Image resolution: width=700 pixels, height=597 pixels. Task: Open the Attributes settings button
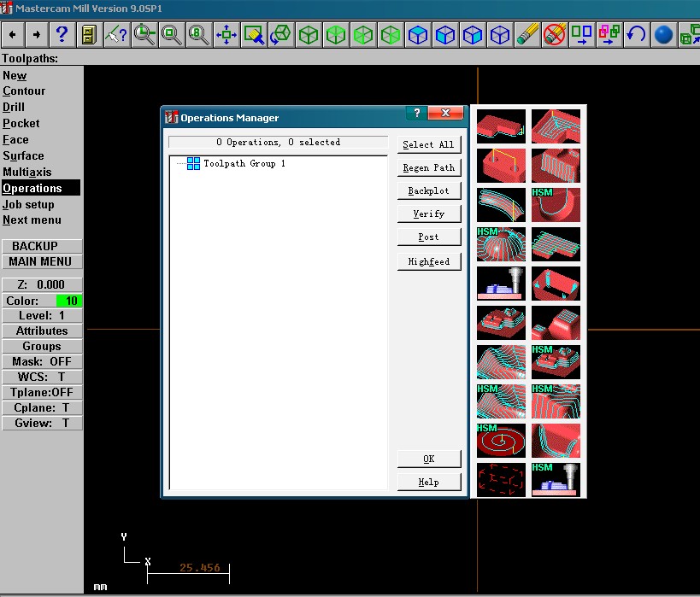(42, 331)
